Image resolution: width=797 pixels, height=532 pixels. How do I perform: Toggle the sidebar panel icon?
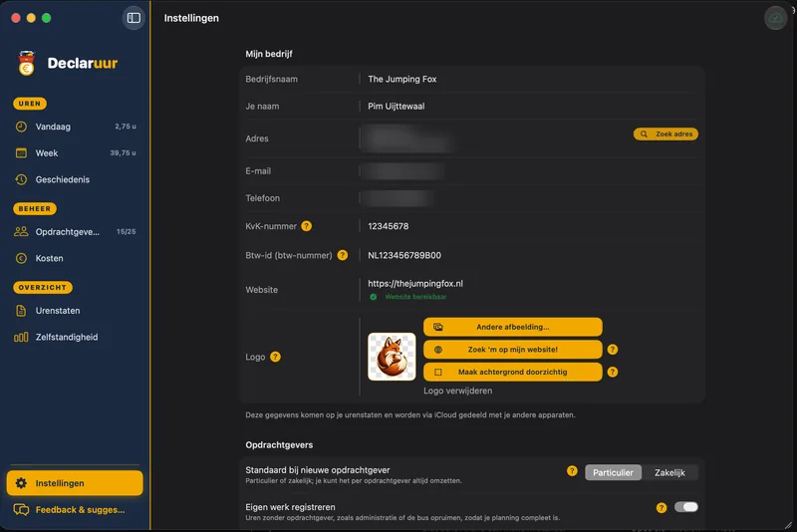point(133,18)
